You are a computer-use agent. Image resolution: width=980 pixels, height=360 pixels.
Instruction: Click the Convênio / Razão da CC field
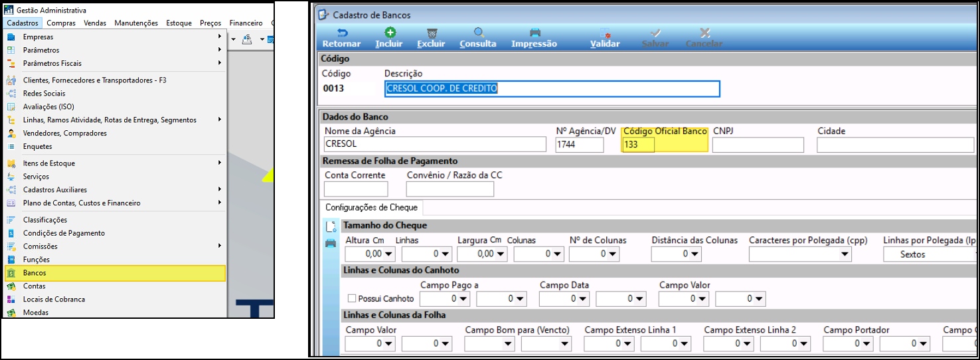[x=450, y=189]
